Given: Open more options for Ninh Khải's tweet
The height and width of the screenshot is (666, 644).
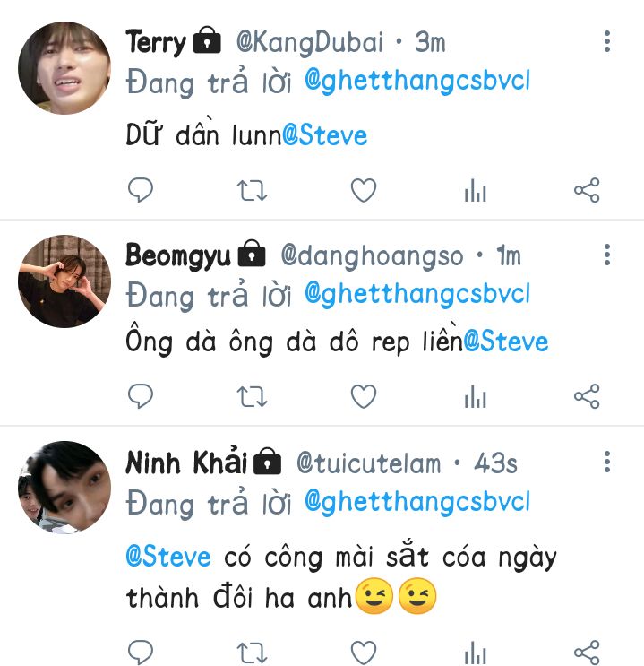Looking at the screenshot, I should [607, 462].
